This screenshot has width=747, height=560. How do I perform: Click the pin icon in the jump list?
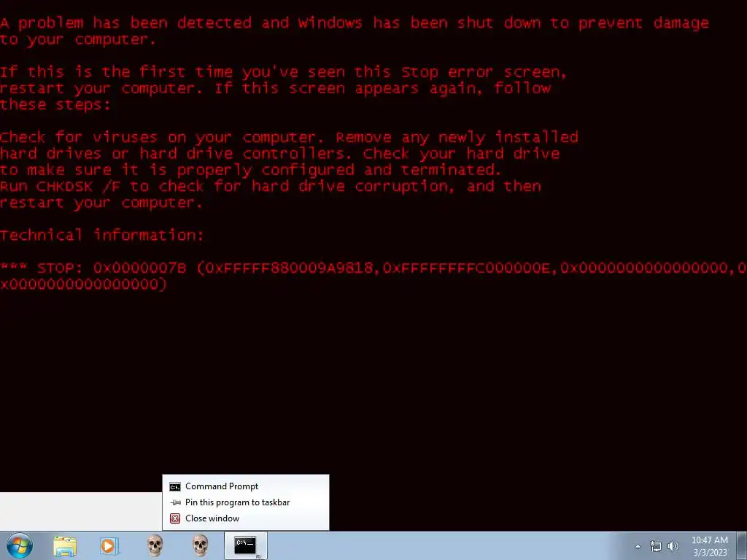point(175,502)
